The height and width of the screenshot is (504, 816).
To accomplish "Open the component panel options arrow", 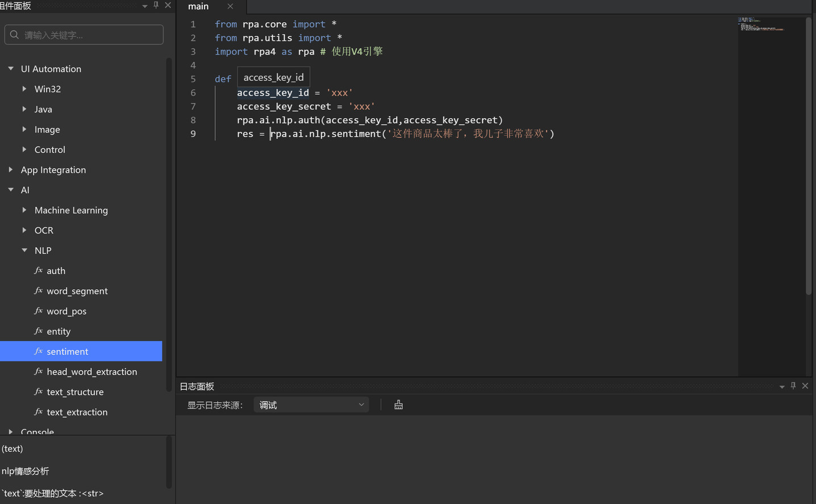I will pos(145,6).
